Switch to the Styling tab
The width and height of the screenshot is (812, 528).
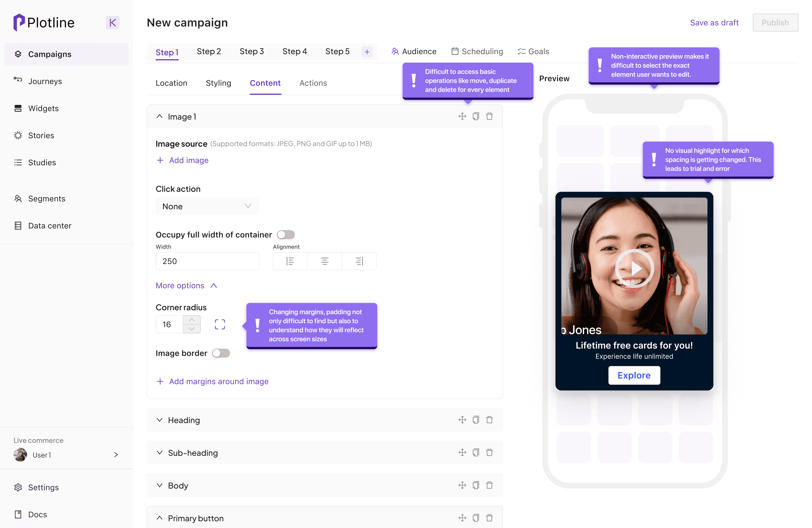(x=218, y=83)
